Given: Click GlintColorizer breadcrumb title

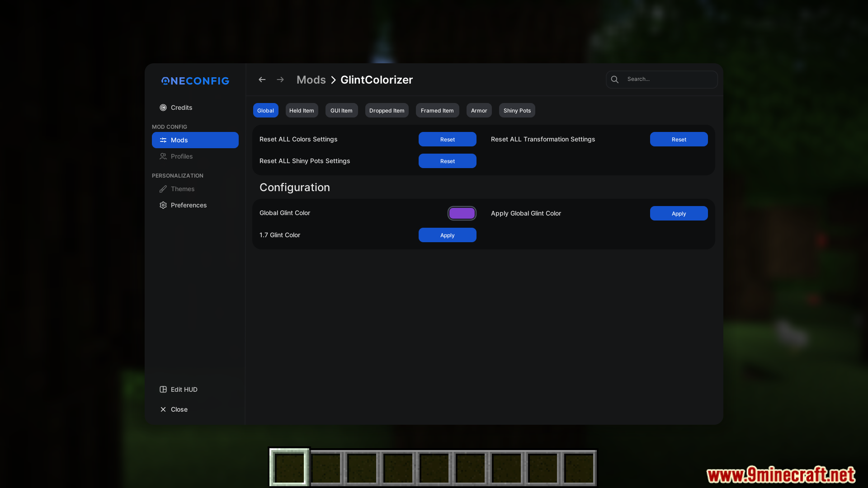Looking at the screenshot, I should [377, 80].
